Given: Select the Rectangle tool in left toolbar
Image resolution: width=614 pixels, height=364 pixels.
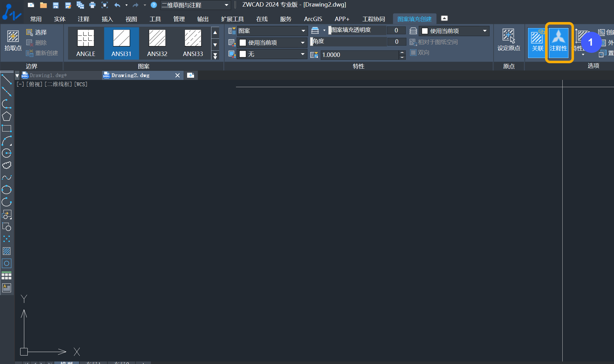Looking at the screenshot, I should tap(7, 129).
